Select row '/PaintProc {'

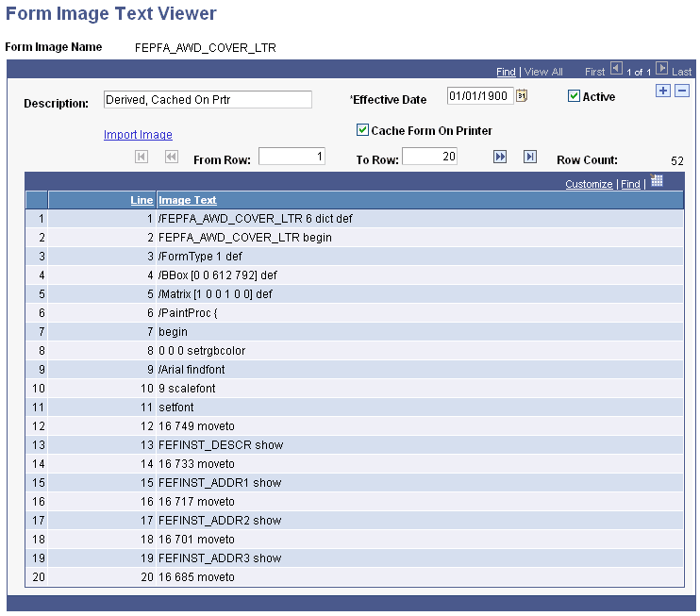click(x=355, y=313)
